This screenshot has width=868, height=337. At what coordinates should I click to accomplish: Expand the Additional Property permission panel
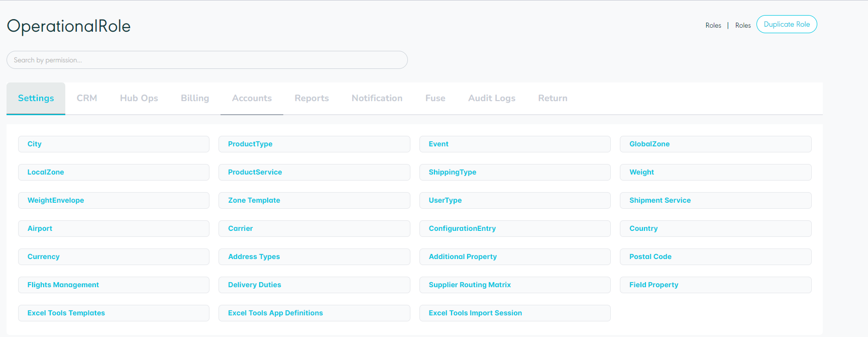click(x=515, y=257)
